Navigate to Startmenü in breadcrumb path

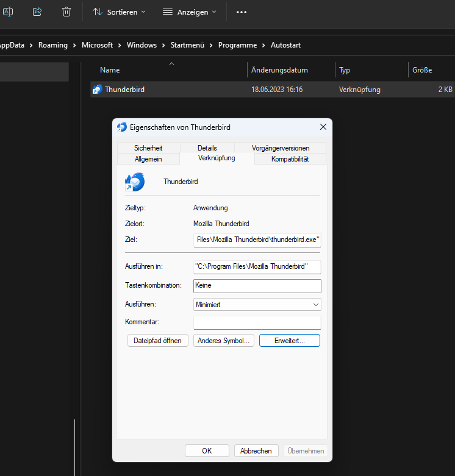click(x=187, y=45)
